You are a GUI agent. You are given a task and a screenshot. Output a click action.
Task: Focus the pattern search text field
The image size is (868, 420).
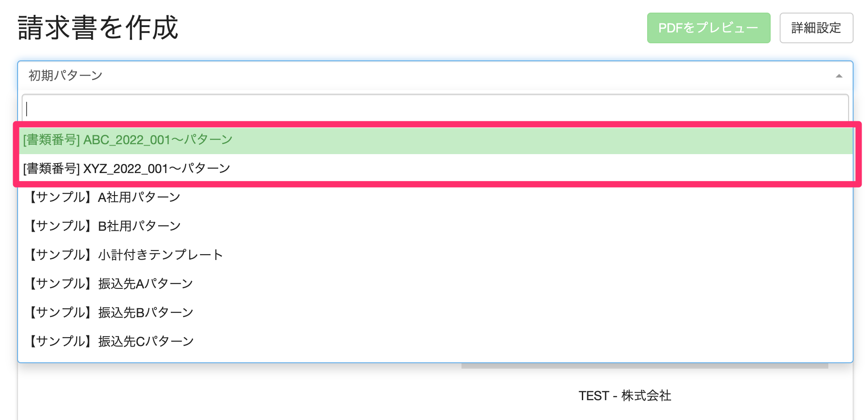435,109
